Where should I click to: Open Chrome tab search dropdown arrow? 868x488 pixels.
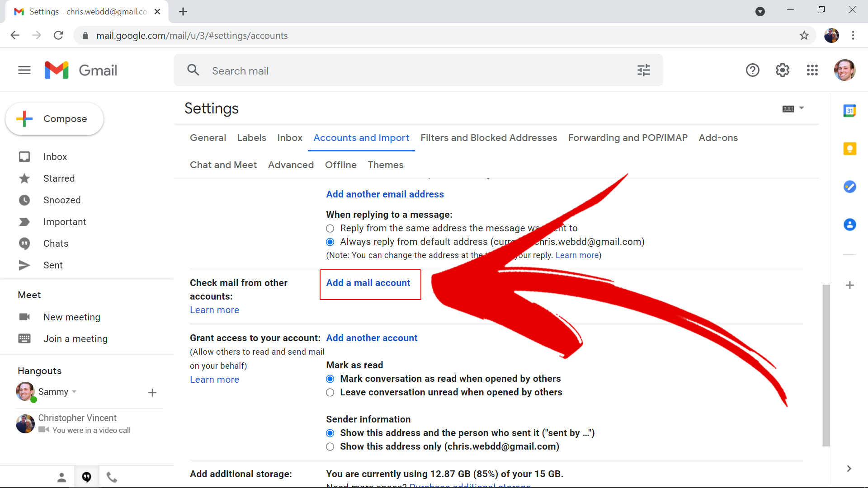tap(760, 12)
